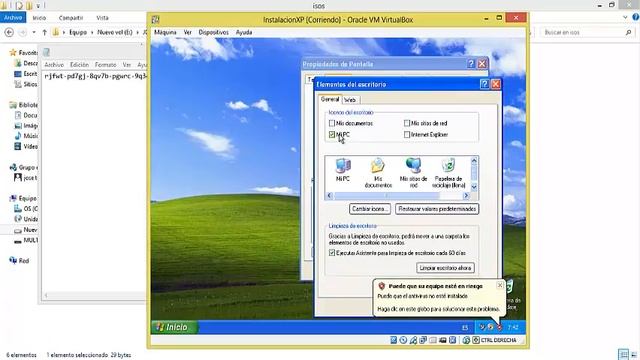The height and width of the screenshot is (360, 640).
Task: Open Notepad's Edición menu
Action: click(x=79, y=65)
